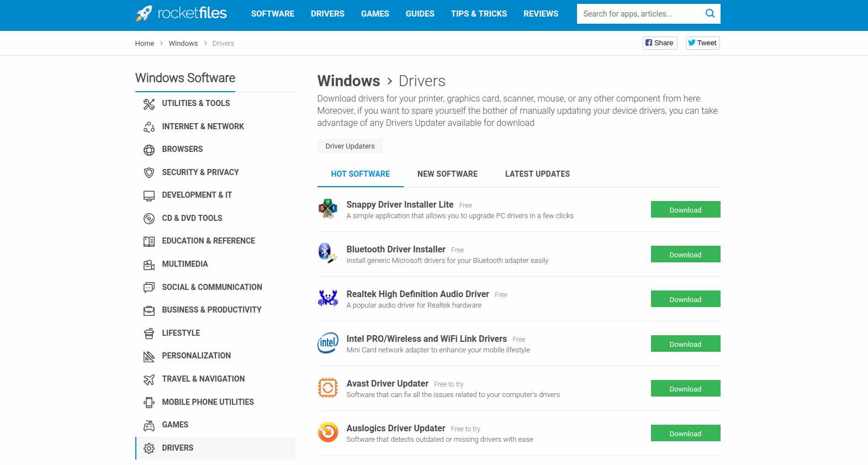This screenshot has height=465, width=868.
Task: Click the rocketfiles rocket logo
Action: click(181, 13)
